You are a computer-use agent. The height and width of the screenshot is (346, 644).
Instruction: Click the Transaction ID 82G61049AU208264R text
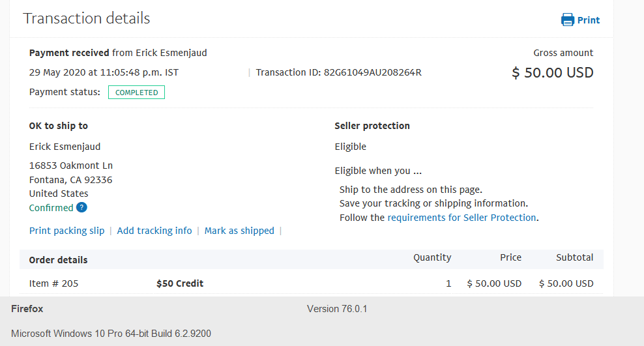(x=339, y=72)
